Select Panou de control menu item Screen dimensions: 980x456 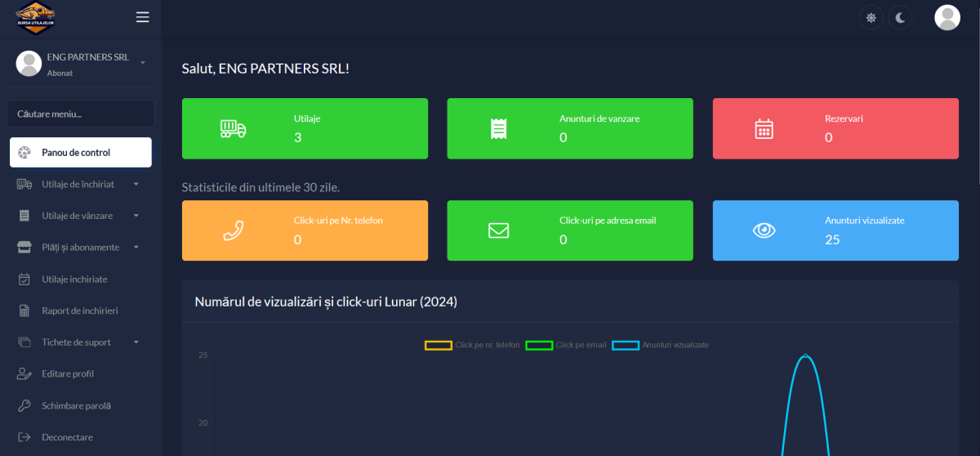click(80, 152)
